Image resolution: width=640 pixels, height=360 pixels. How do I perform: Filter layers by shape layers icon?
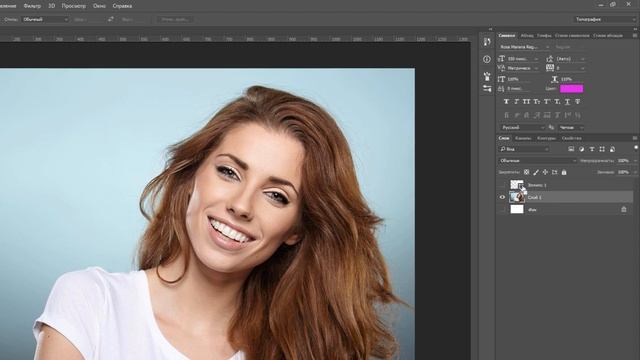coord(602,149)
